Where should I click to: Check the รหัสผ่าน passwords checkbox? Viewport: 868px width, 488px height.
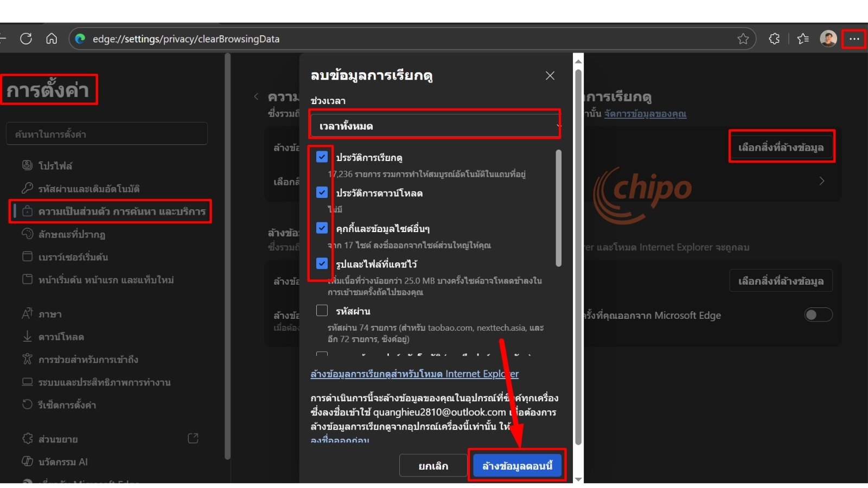pos(322,310)
